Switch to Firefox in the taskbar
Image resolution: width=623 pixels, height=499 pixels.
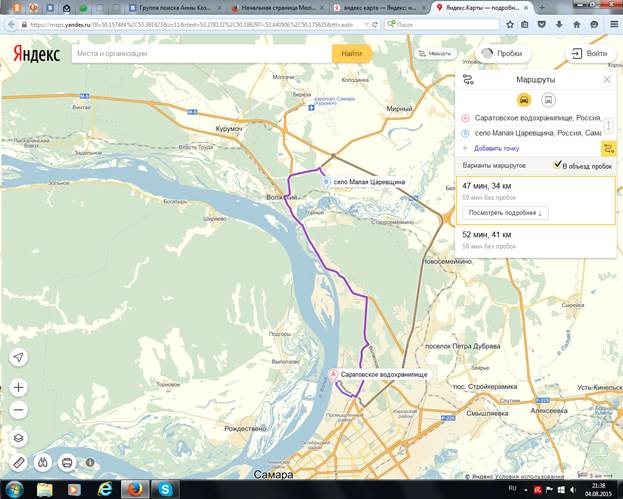point(135,489)
